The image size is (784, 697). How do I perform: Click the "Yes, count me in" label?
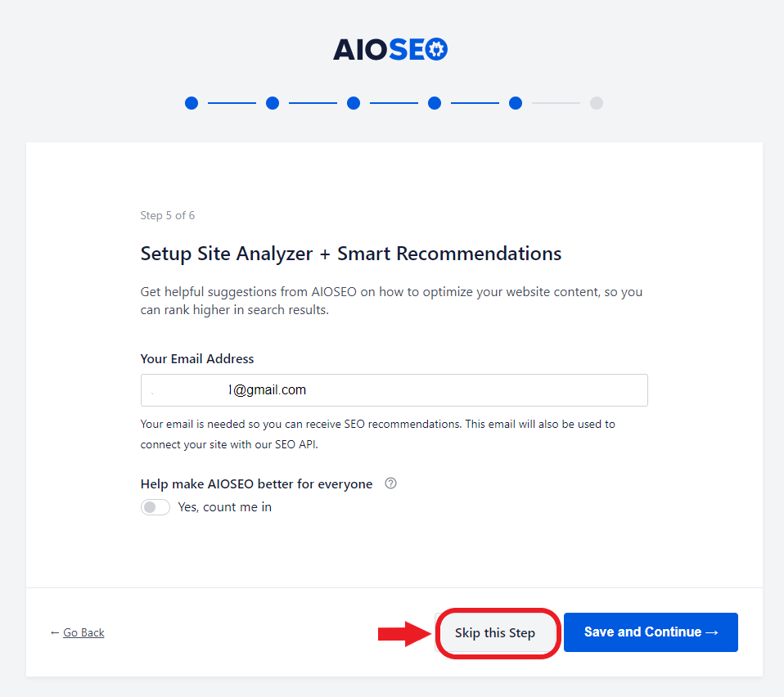(225, 507)
